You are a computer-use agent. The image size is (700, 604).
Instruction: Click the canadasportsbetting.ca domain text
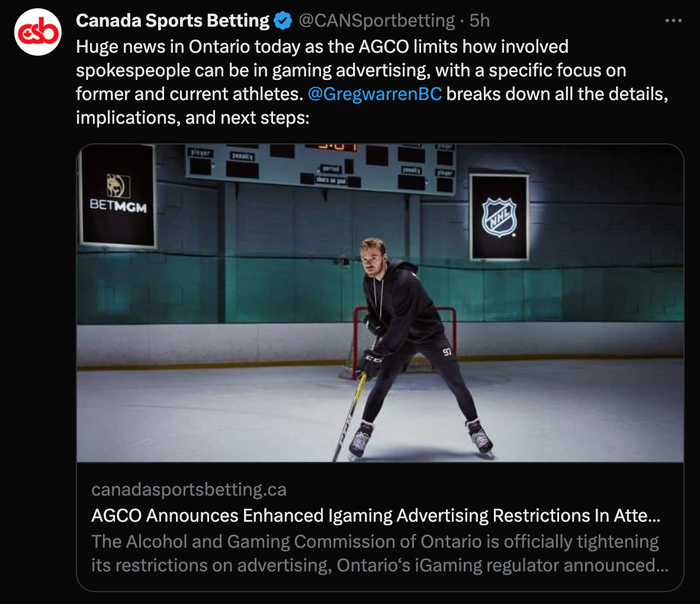189,490
